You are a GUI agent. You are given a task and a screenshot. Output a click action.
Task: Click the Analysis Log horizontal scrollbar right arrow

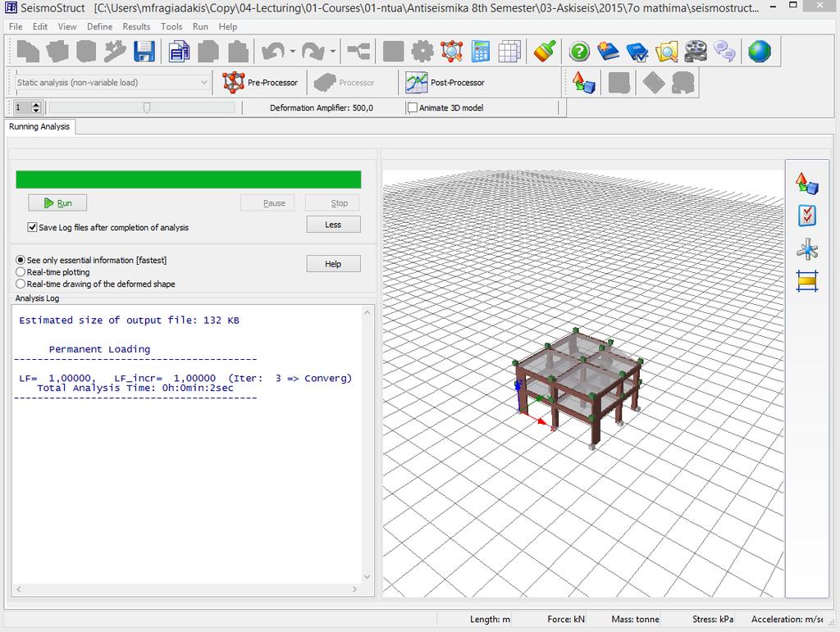point(354,589)
